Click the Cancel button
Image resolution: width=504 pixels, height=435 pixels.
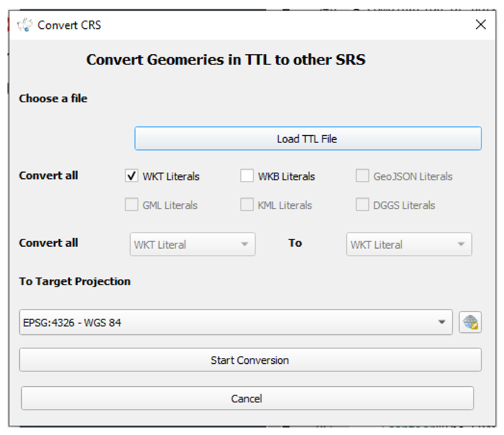coord(247,399)
